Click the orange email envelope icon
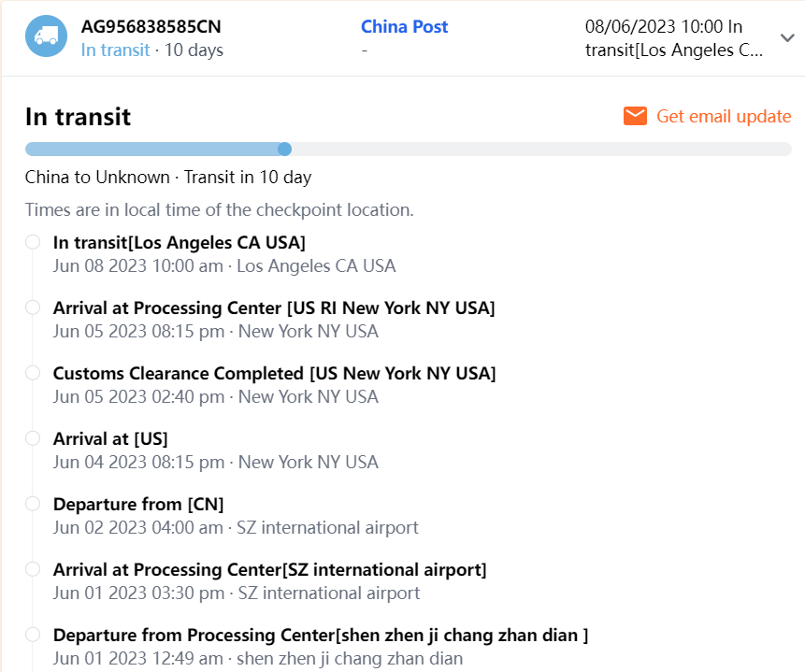805x672 pixels. click(x=636, y=116)
